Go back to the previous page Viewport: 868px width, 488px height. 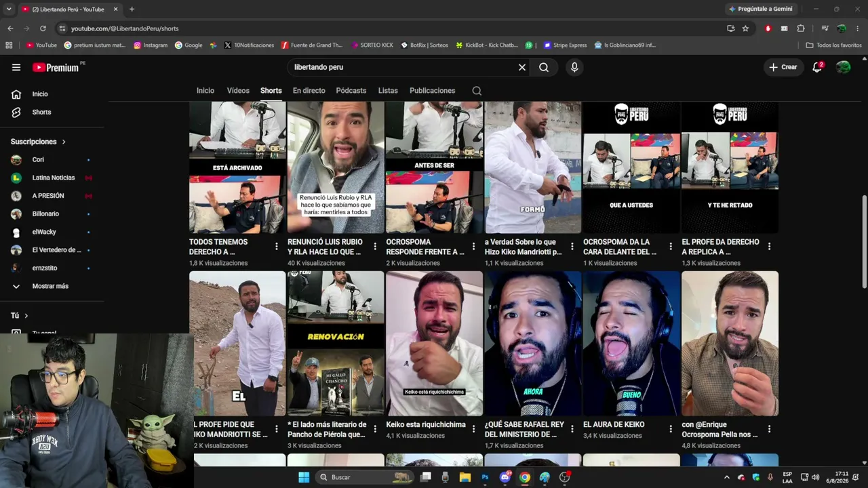point(10,28)
